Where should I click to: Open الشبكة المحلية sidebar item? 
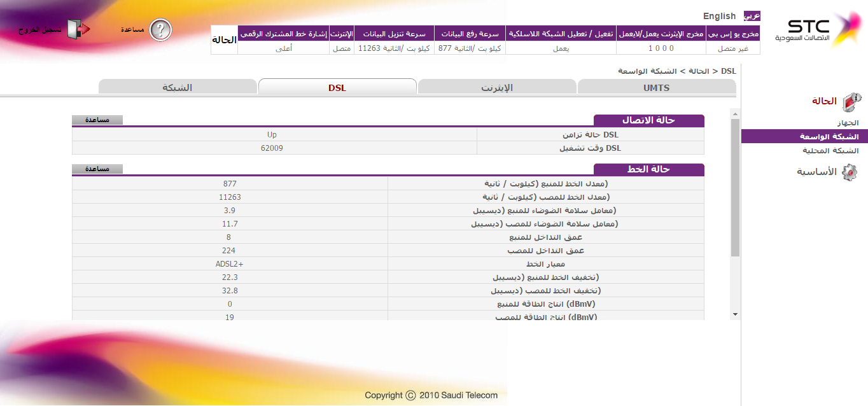click(829, 151)
